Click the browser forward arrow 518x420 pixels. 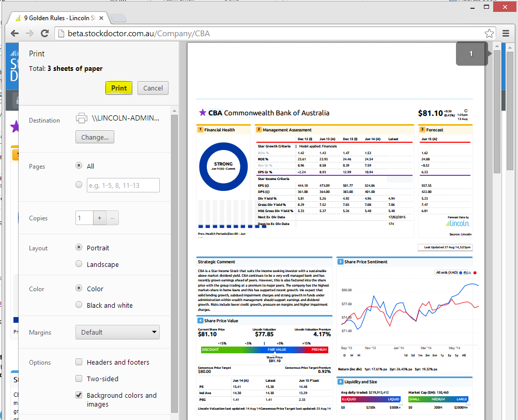(x=30, y=34)
